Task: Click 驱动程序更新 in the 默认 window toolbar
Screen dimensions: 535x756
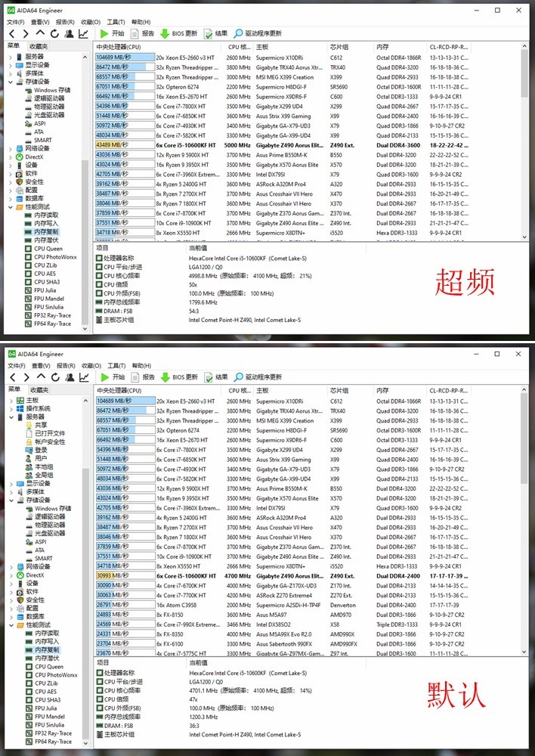Action: tap(258, 377)
